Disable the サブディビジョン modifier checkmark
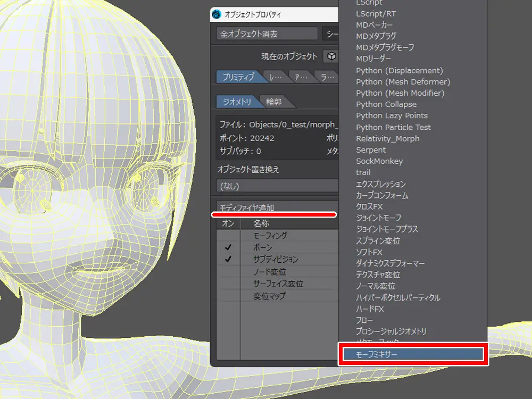 tap(228, 260)
